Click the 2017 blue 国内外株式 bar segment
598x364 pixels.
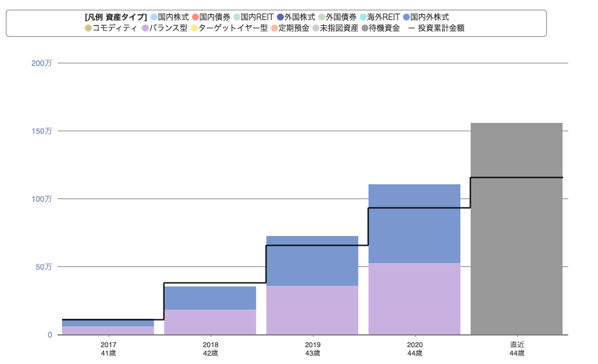pyautogui.click(x=108, y=323)
